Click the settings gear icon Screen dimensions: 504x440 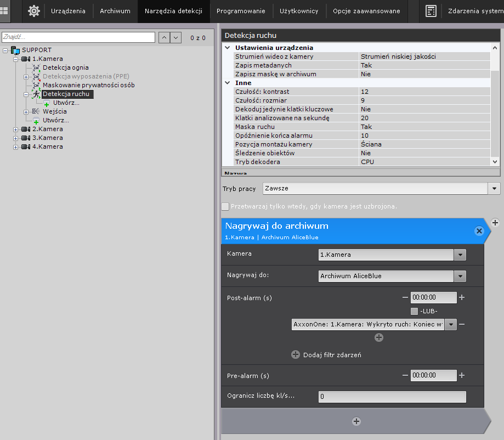(x=34, y=11)
